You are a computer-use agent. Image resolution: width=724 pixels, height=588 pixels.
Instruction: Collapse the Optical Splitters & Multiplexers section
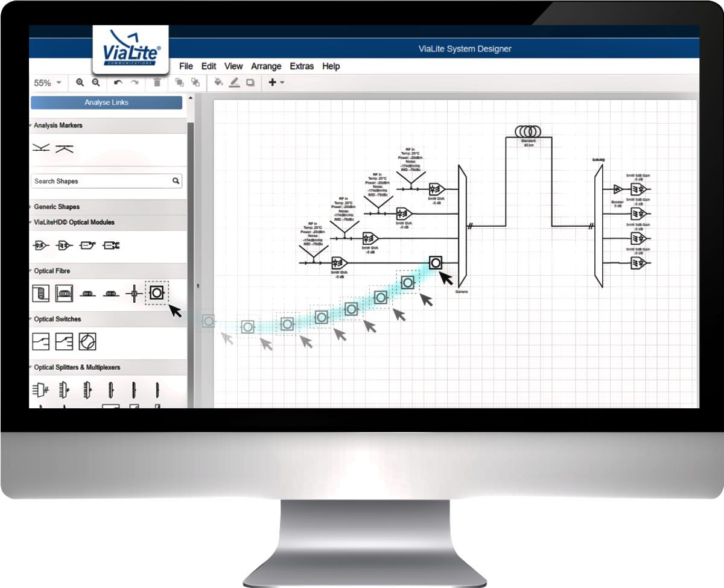[106, 367]
